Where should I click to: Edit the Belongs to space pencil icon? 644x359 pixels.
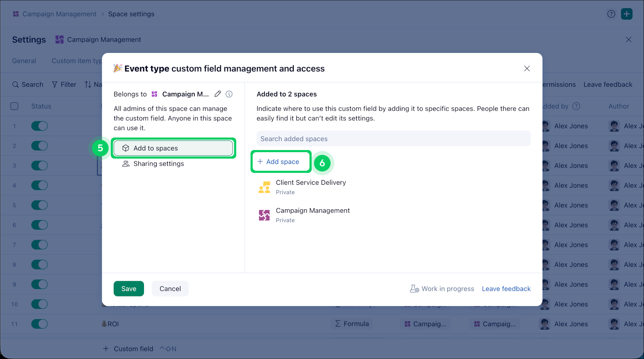pyautogui.click(x=218, y=94)
